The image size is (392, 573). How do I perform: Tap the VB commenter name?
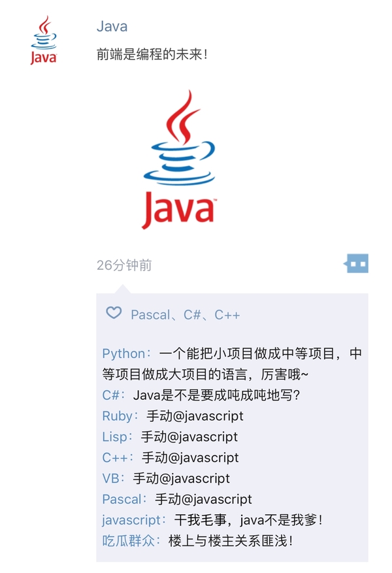pyautogui.click(x=110, y=478)
